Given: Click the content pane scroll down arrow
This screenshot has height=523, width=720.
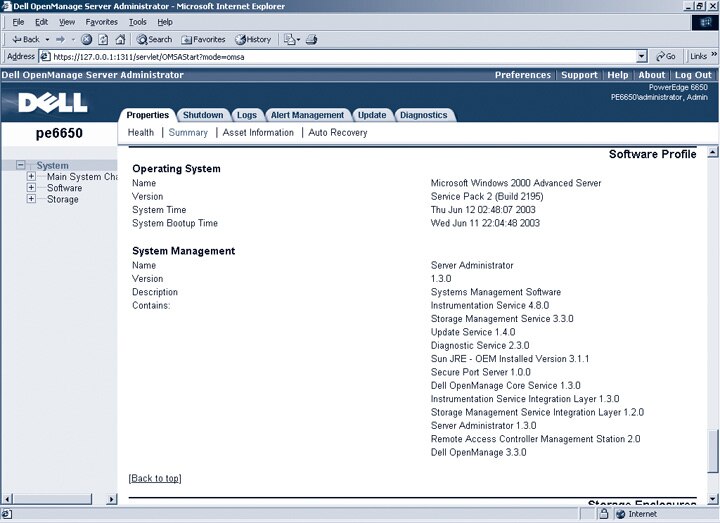Looking at the screenshot, I should (x=713, y=499).
